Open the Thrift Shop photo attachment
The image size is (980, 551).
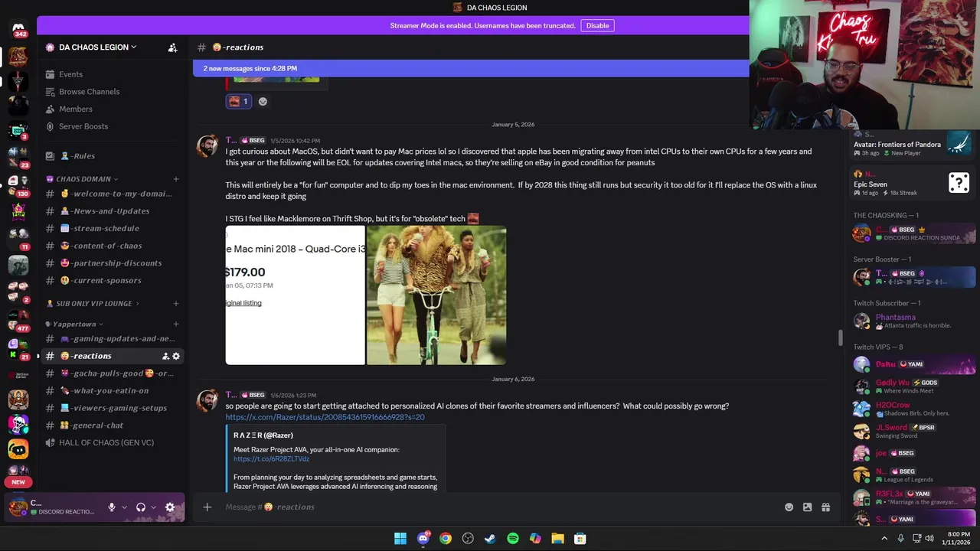click(x=436, y=295)
